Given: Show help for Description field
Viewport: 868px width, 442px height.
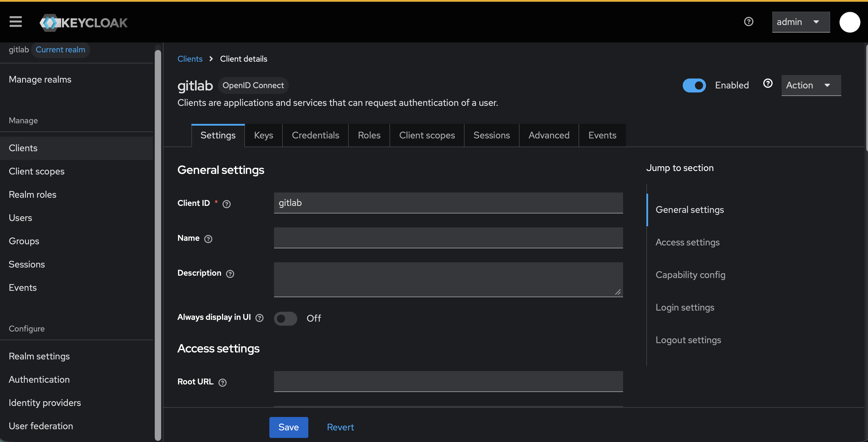Looking at the screenshot, I should tap(230, 274).
